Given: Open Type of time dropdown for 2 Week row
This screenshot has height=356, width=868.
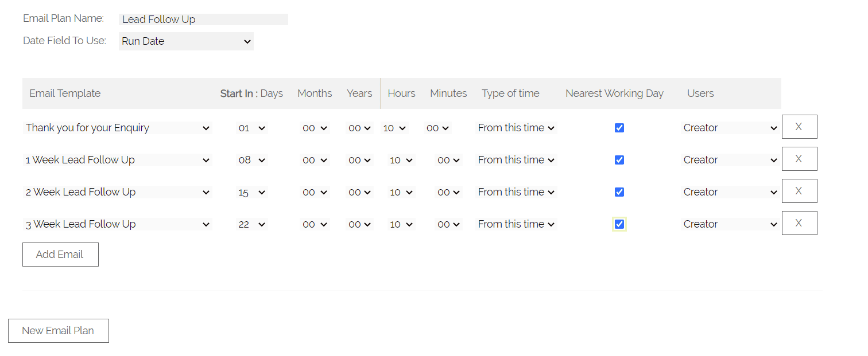Looking at the screenshot, I should pos(516,192).
